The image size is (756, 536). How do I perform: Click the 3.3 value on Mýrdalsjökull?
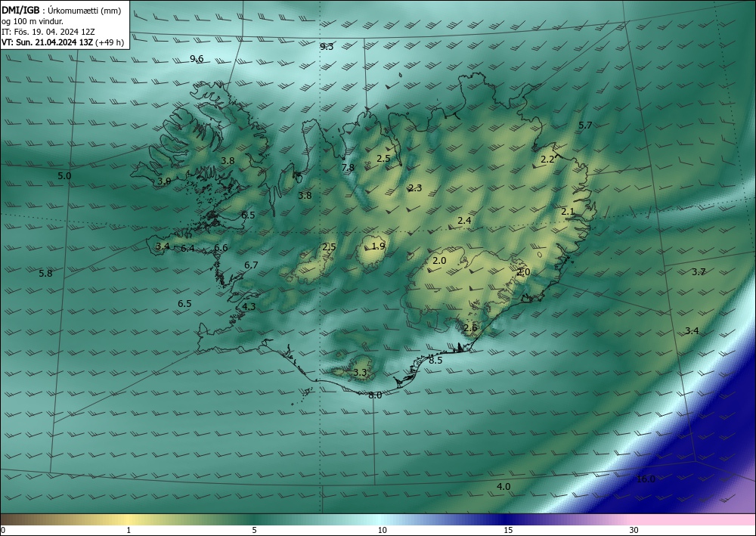click(x=360, y=373)
